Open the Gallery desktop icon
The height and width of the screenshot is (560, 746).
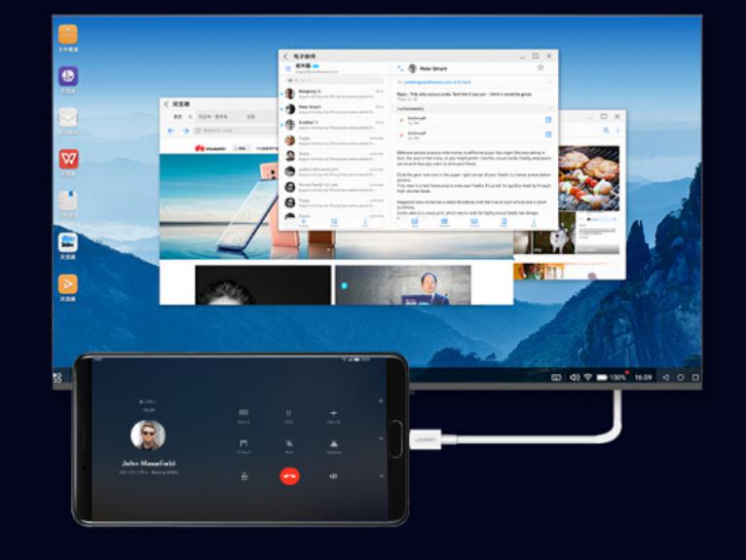68,243
